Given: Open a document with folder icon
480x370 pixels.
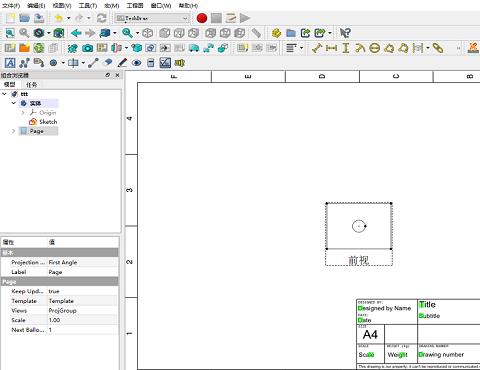Looking at the screenshot, I should (x=25, y=18).
